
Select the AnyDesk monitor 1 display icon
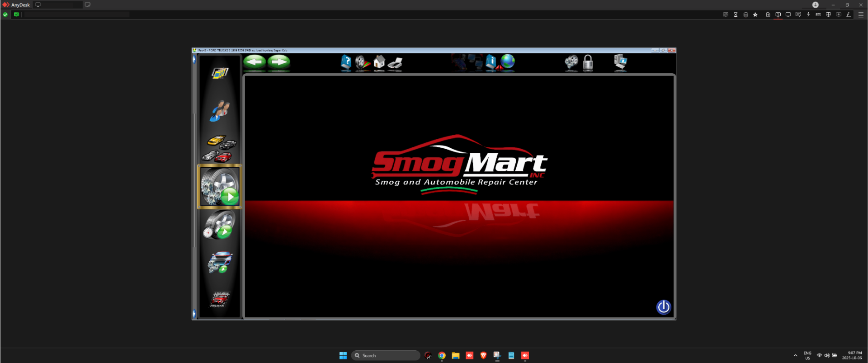778,14
